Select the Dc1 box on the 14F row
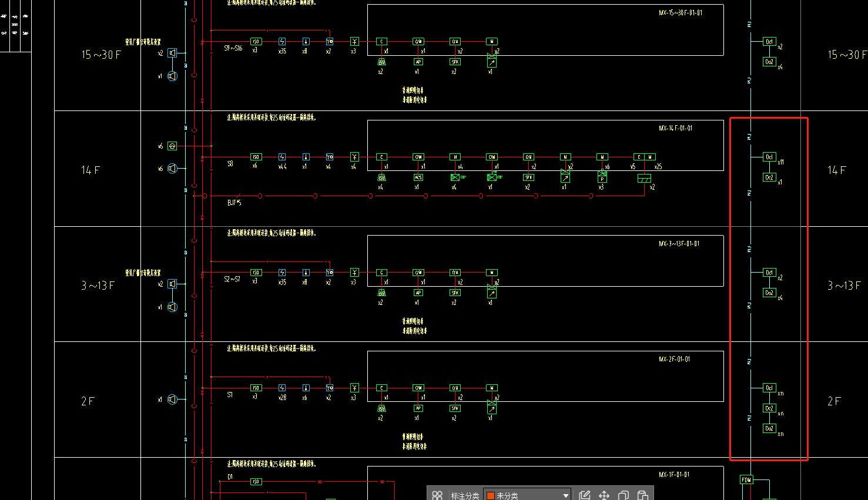The width and height of the screenshot is (868, 500). [769, 157]
